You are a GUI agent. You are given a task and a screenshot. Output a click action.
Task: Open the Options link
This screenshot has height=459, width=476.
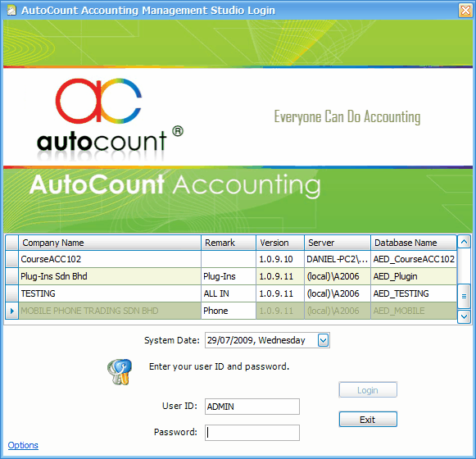pyautogui.click(x=23, y=445)
